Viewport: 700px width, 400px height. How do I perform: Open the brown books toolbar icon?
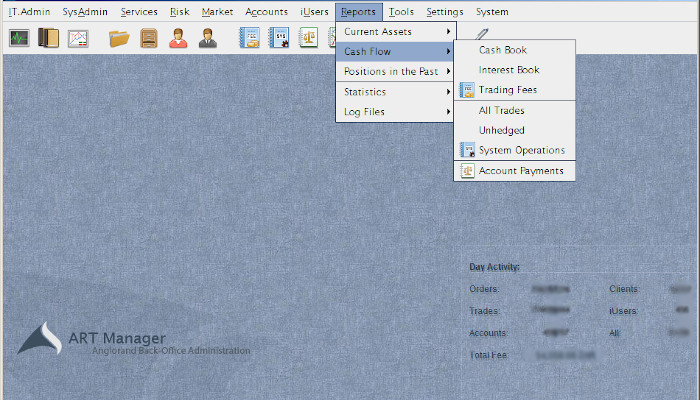[x=48, y=39]
